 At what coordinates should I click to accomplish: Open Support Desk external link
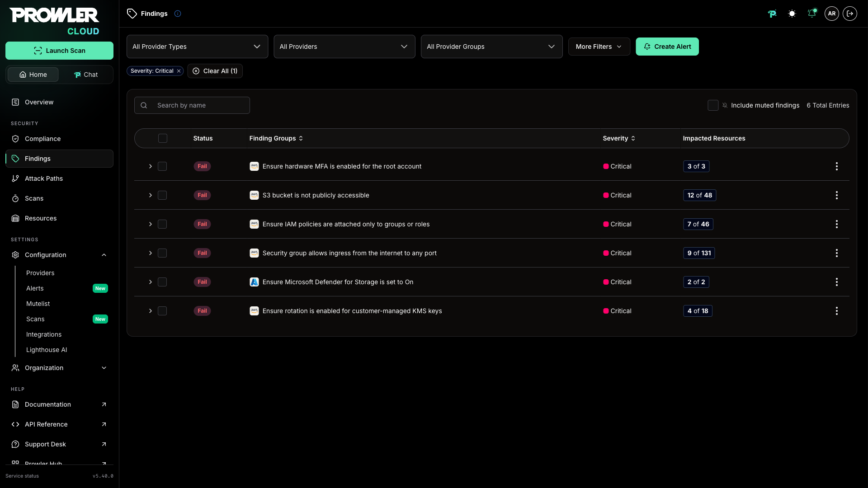pyautogui.click(x=59, y=444)
